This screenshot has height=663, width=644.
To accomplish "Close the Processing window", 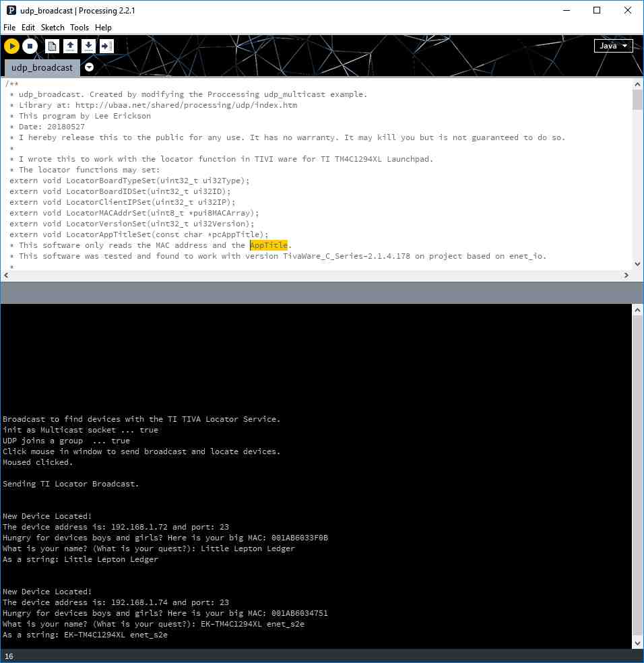I will (628, 10).
